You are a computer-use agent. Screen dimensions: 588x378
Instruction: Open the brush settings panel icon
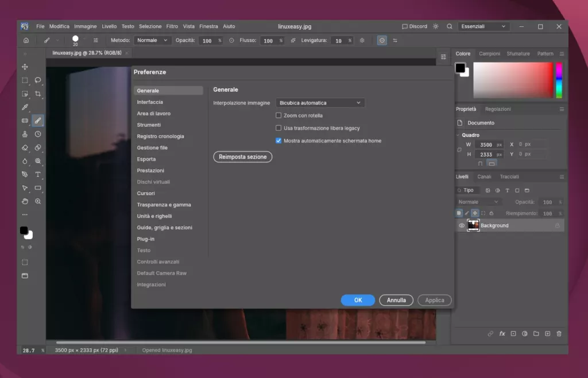tap(96, 41)
